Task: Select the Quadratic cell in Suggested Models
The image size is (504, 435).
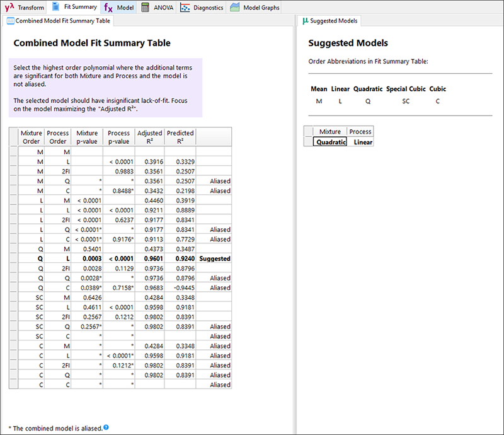Action: 330,142
